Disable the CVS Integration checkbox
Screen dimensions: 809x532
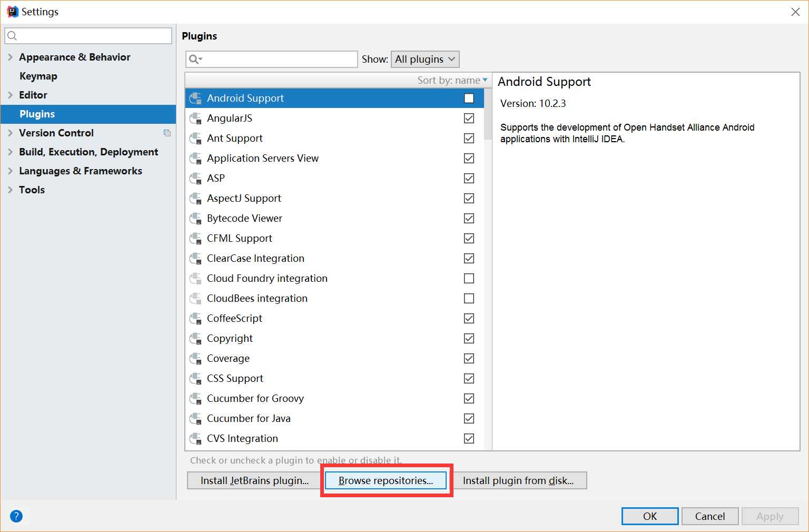click(469, 439)
